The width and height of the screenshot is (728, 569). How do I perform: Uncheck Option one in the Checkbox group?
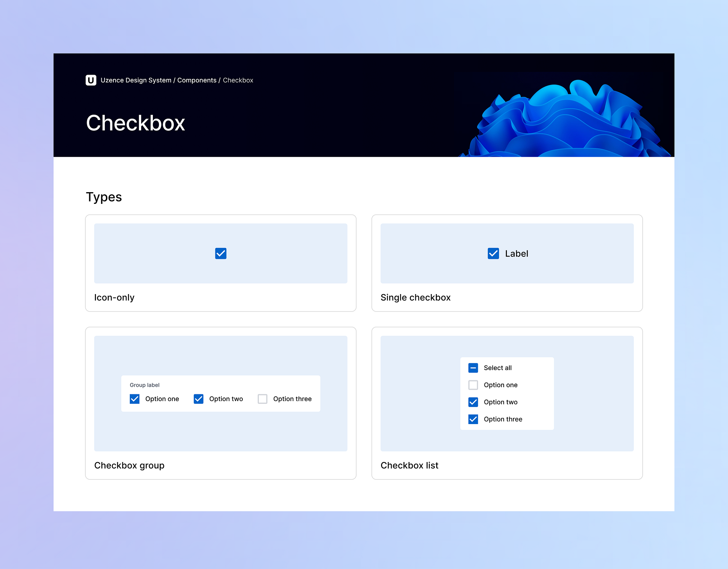tap(134, 399)
